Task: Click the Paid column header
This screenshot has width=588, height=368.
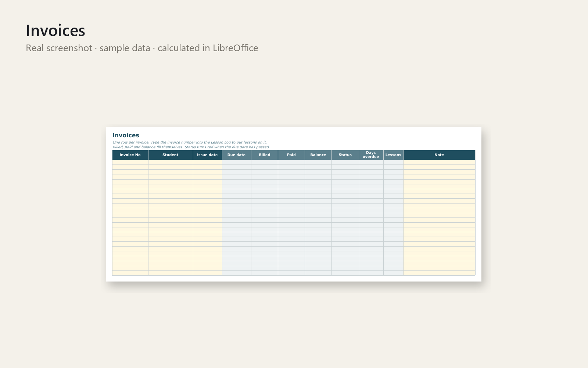Action: pyautogui.click(x=291, y=155)
